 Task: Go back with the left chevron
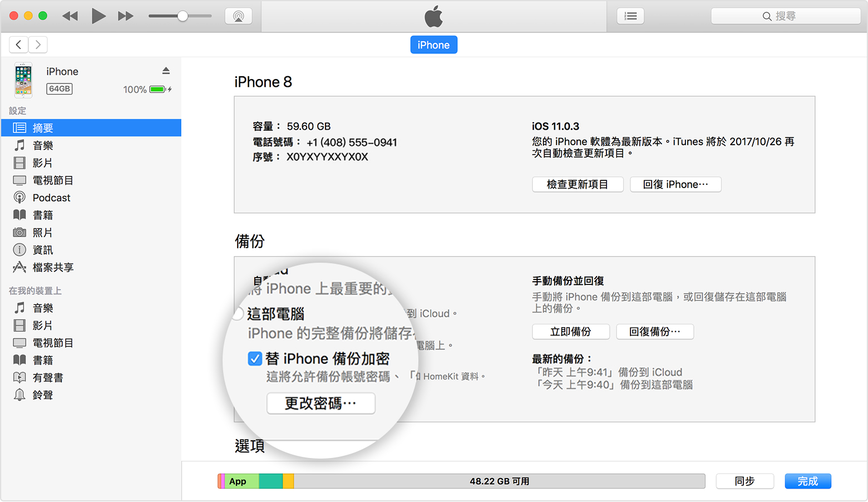pos(18,45)
